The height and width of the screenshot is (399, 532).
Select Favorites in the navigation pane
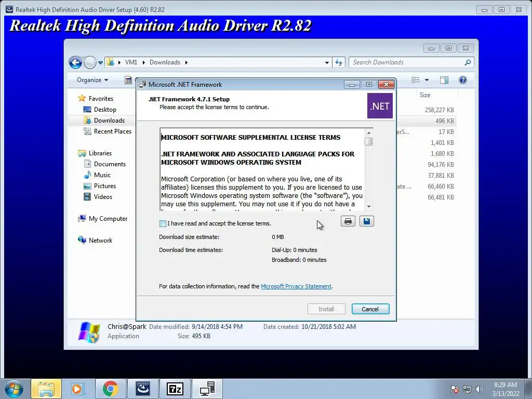click(101, 99)
